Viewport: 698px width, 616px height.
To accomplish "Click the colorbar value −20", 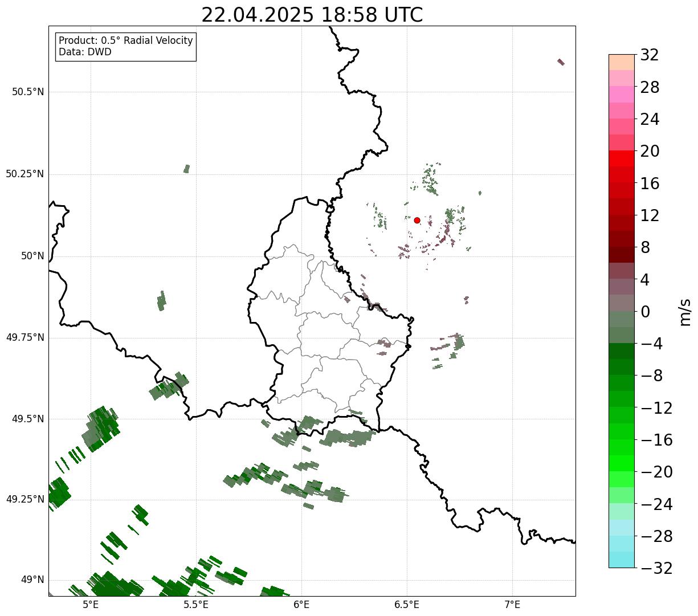I will pyautogui.click(x=656, y=472).
